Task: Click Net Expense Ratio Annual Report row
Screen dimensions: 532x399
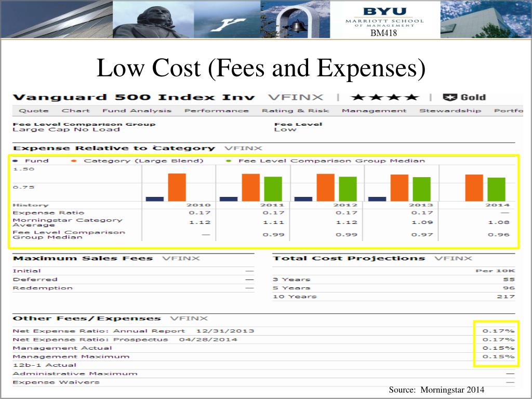Action: click(263, 331)
